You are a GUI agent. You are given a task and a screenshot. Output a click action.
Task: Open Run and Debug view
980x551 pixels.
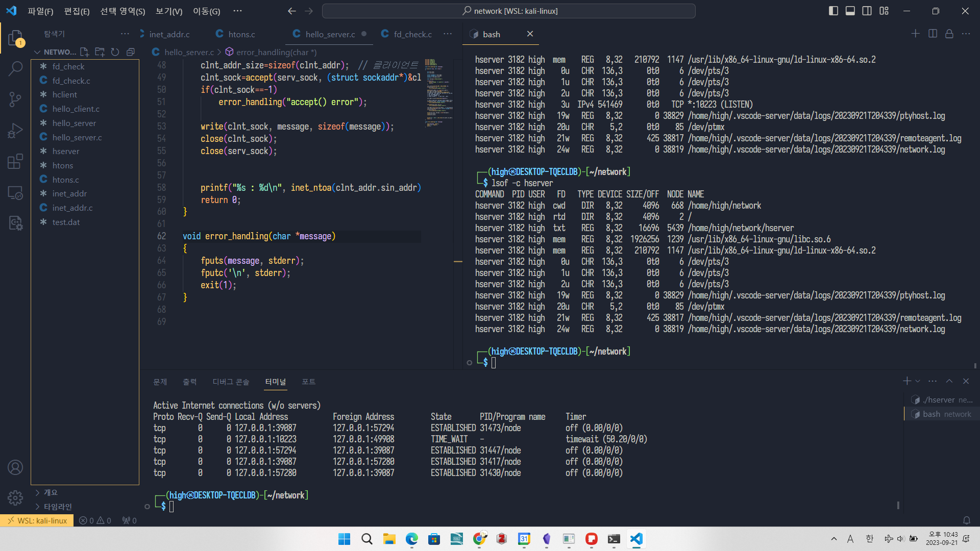click(15, 131)
